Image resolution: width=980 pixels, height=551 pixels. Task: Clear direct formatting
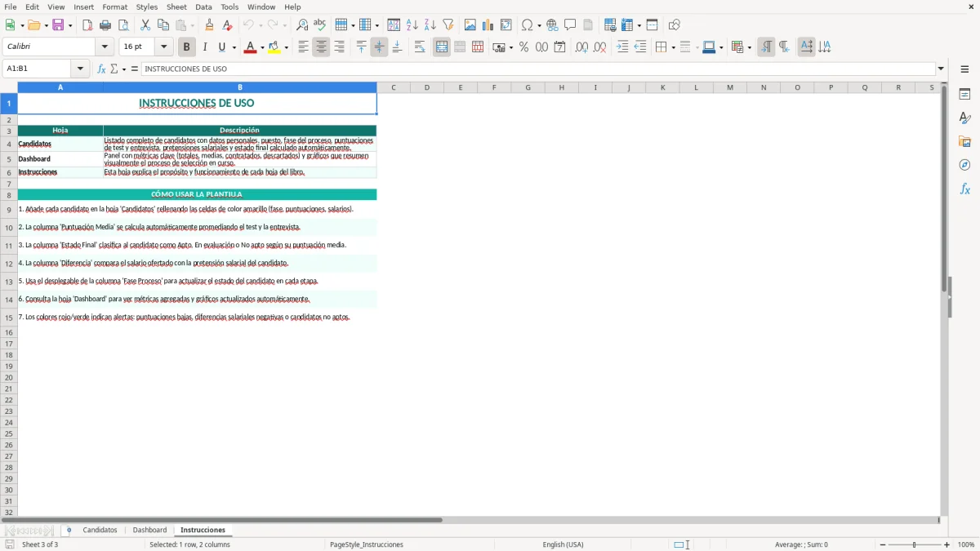pyautogui.click(x=228, y=25)
